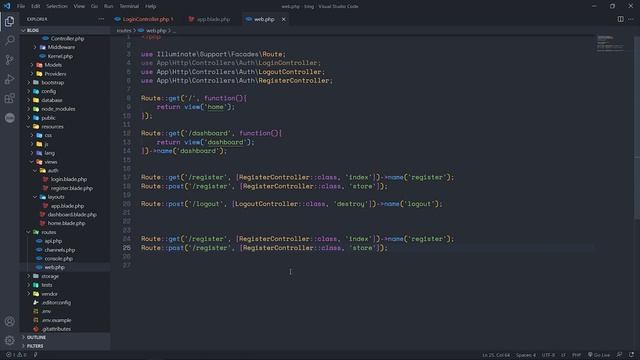Click the Go Live status bar button

pyautogui.click(x=599, y=355)
